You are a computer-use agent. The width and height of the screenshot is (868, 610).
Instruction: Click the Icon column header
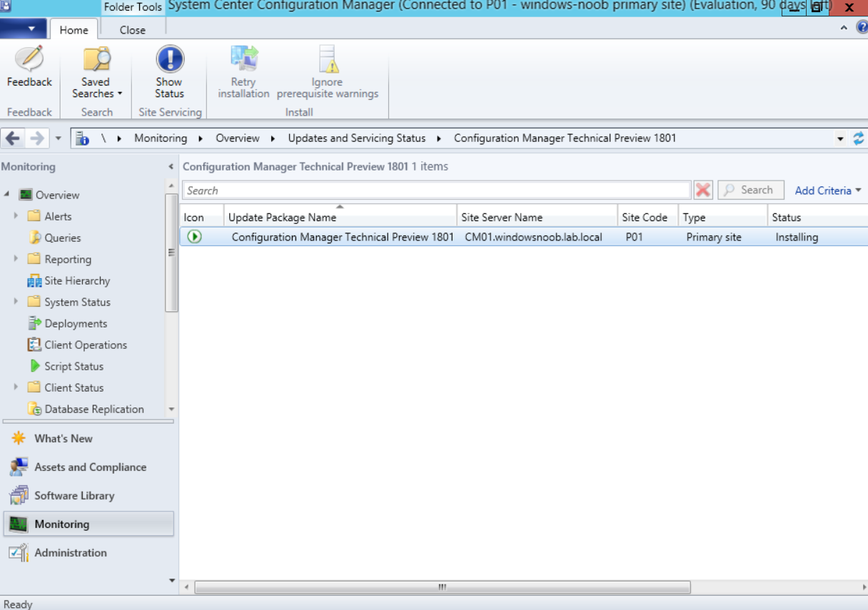click(201, 217)
